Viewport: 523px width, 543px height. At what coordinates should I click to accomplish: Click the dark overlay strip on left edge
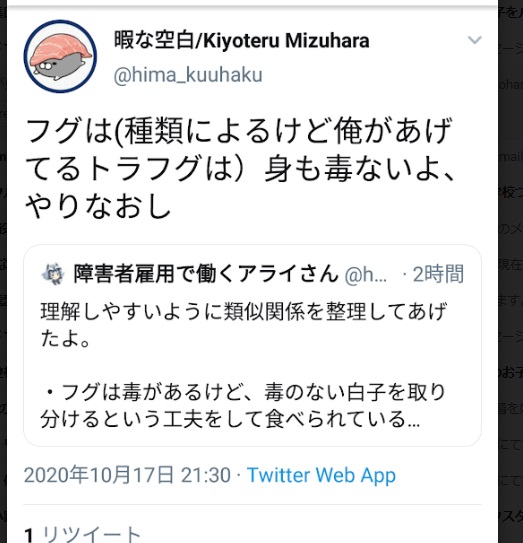[3, 272]
